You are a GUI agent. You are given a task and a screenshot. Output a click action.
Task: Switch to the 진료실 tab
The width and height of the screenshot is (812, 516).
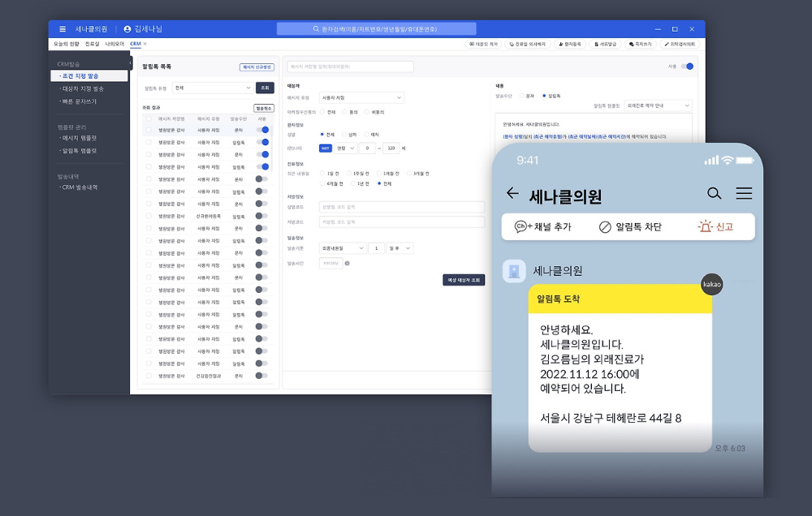93,44
